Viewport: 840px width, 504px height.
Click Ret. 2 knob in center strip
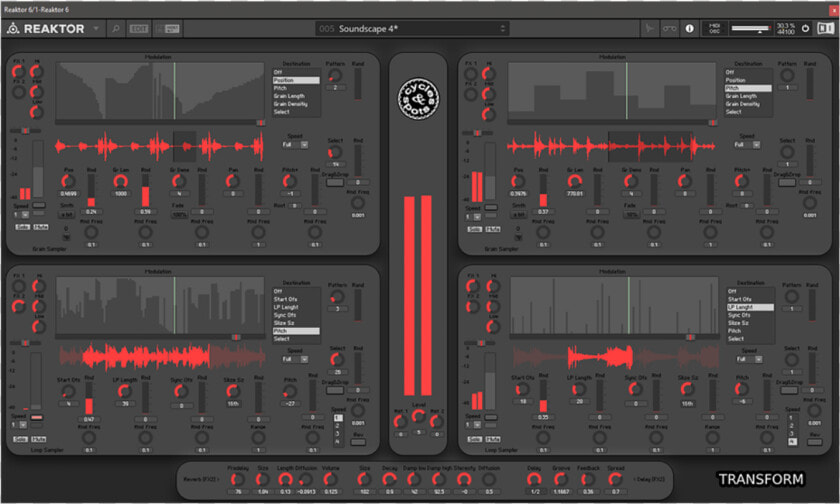[437, 422]
